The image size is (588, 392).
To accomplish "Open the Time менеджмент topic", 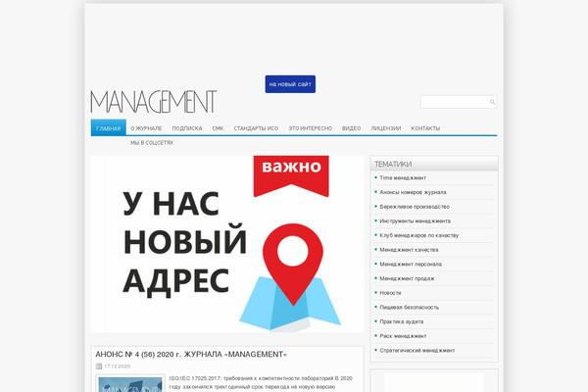I will 403,177.
